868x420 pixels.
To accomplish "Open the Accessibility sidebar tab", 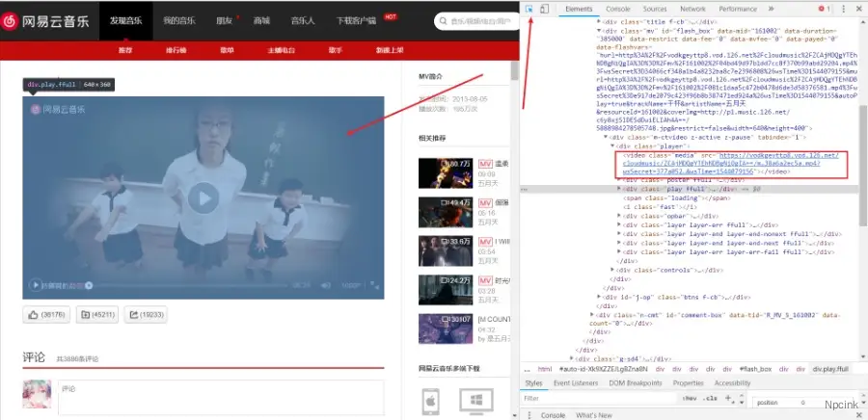I will [x=732, y=383].
